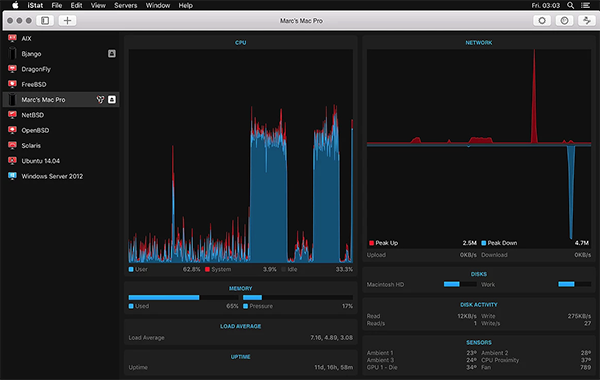
Task: Click the Network header label
Action: coord(479,42)
